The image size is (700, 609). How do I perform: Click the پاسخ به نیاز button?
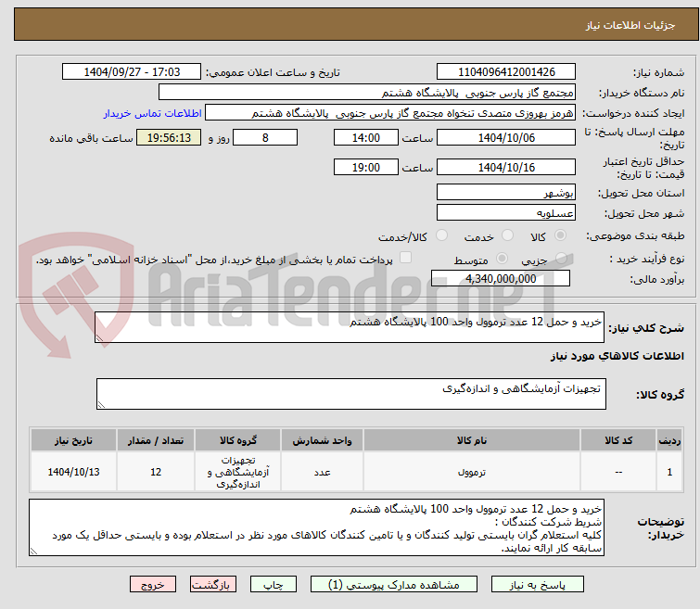[538, 585]
